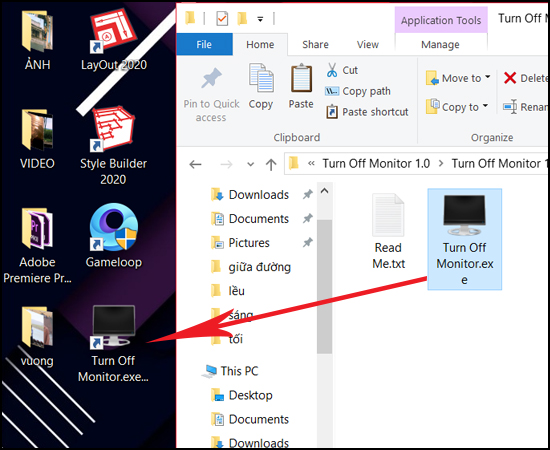Click navigation pane scrollbar thumb
The height and width of the screenshot is (450, 550).
point(324,287)
